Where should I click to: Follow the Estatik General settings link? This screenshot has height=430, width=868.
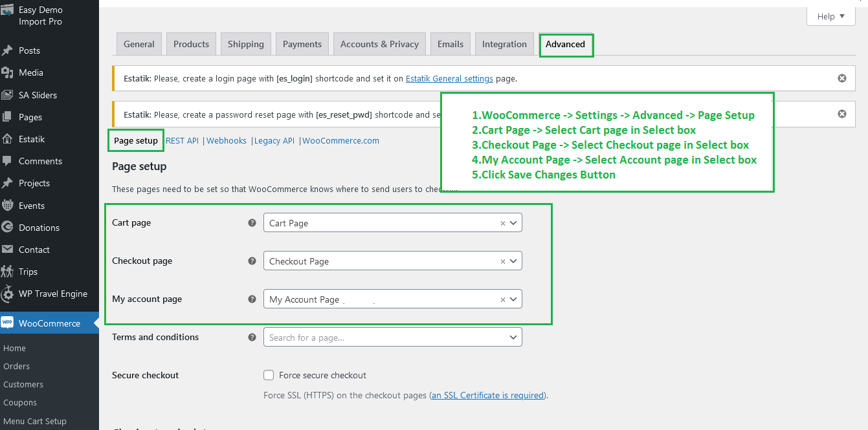point(449,78)
